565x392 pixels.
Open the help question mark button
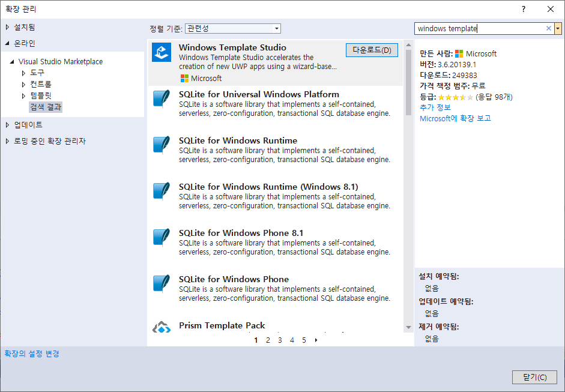click(x=524, y=9)
